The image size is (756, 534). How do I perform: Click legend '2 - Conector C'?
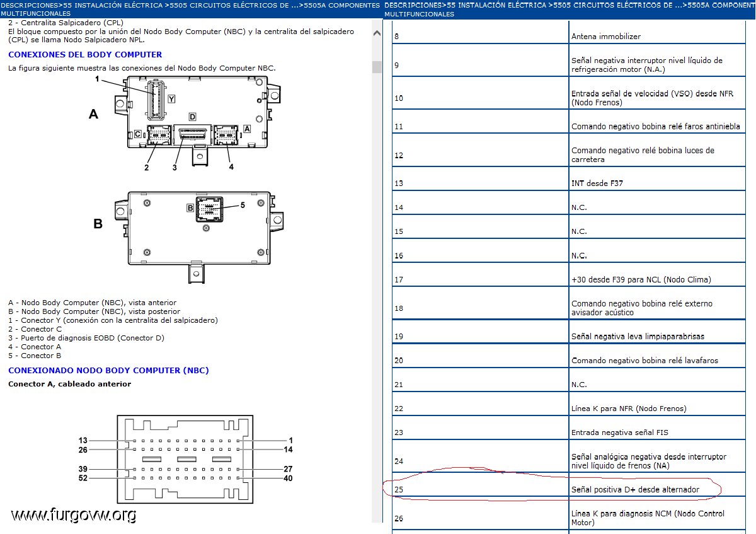coord(35,329)
